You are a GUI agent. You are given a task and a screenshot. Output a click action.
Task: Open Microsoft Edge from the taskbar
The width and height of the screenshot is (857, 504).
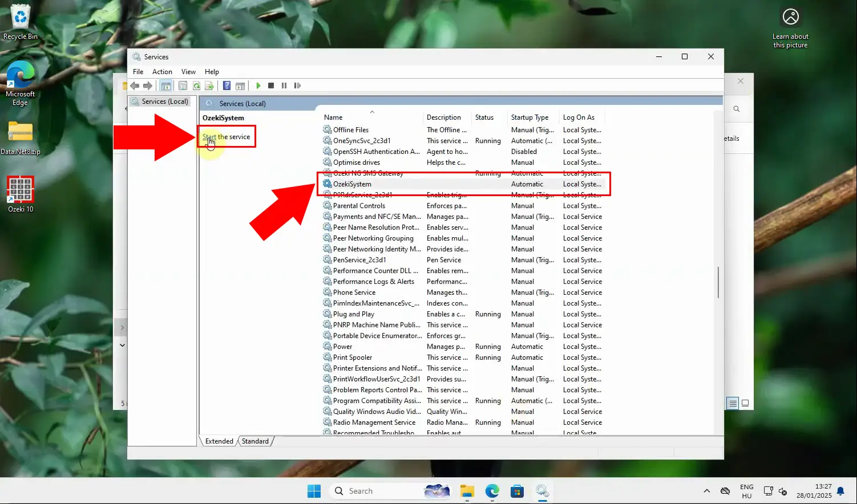click(492, 491)
